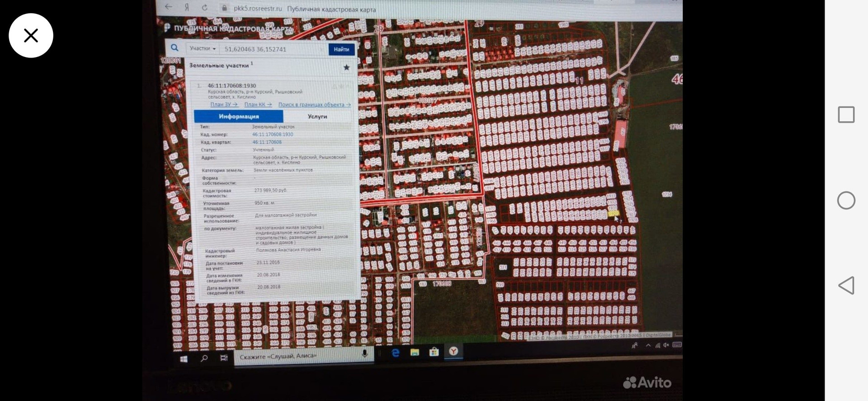Open the Участки search type dropdown
This screenshot has height=401, width=868.
pyautogui.click(x=203, y=48)
